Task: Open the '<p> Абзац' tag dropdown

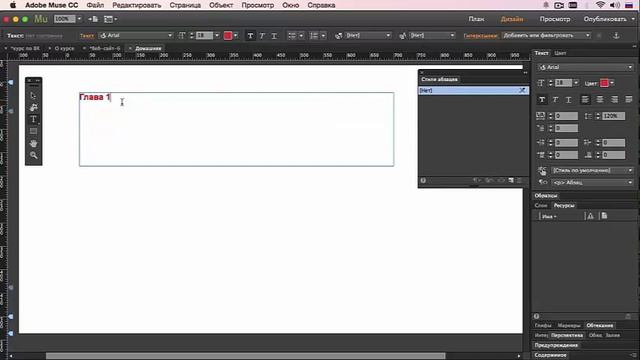Action: tap(592, 182)
